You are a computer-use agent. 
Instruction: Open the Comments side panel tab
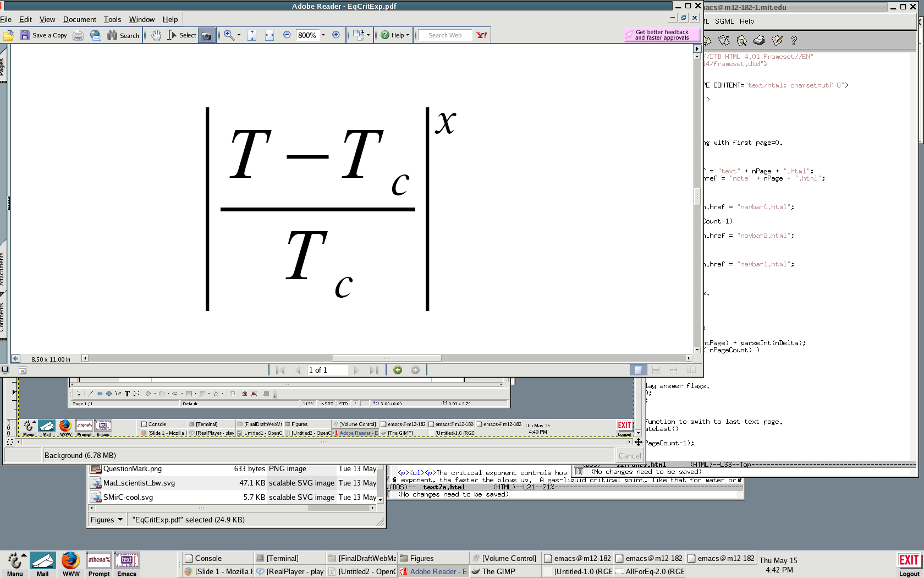tap(3, 318)
